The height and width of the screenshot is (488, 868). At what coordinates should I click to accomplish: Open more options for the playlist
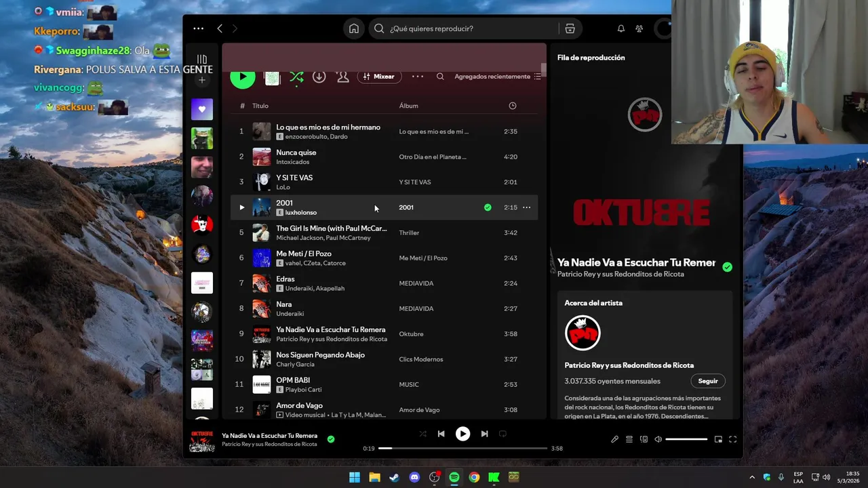click(x=418, y=77)
